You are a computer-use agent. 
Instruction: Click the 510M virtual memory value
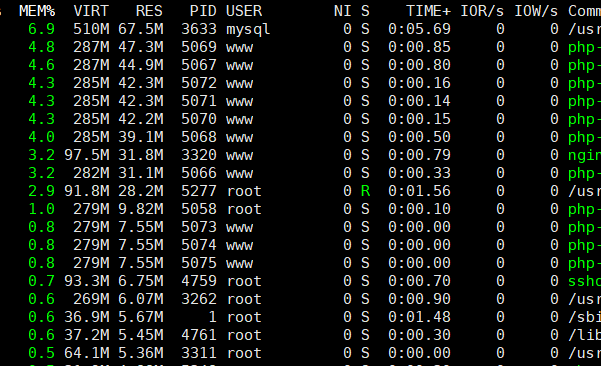(x=91, y=29)
